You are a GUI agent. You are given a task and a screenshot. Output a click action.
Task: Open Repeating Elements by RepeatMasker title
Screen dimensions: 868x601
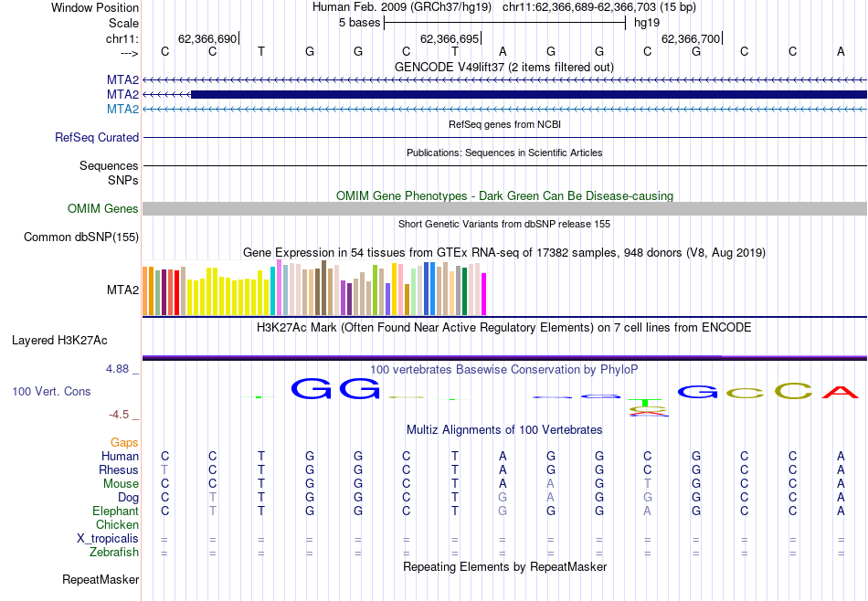[x=504, y=566]
